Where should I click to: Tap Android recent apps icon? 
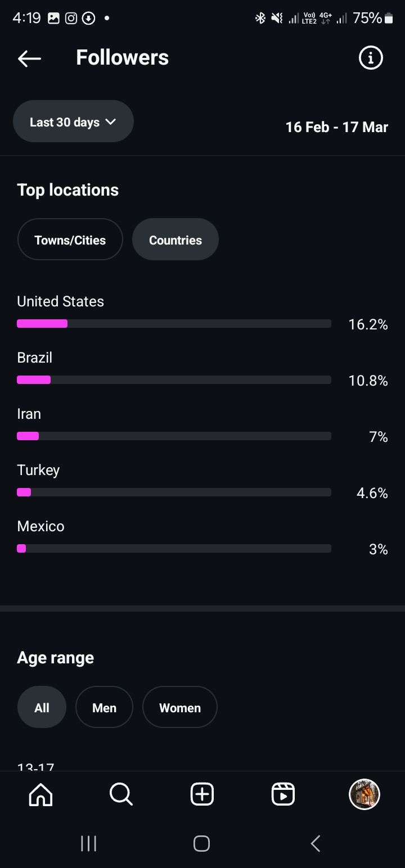[x=89, y=843]
